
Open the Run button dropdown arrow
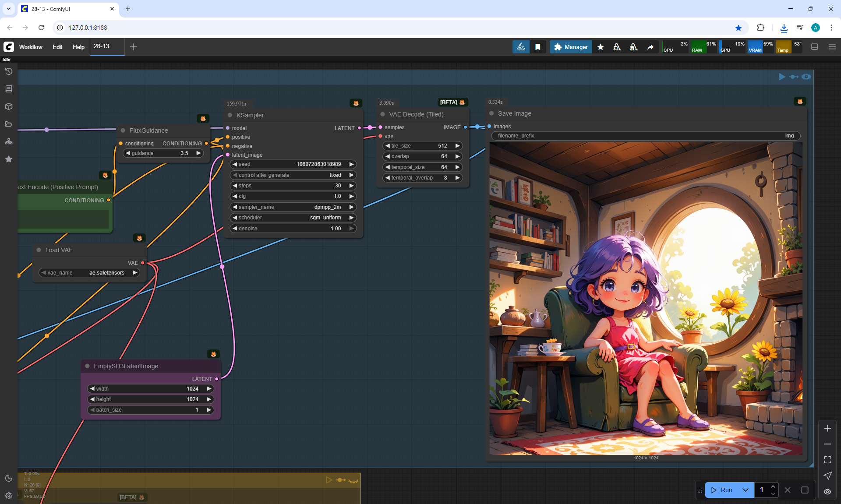coord(745,490)
